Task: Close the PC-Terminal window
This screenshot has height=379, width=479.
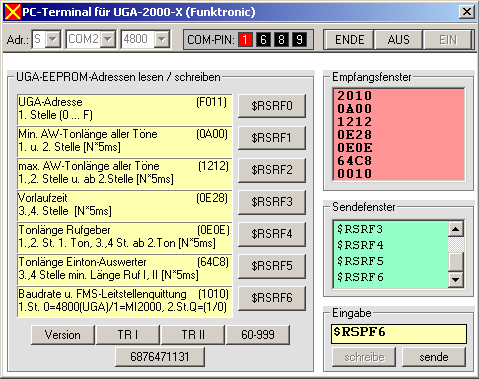Action: (467, 12)
